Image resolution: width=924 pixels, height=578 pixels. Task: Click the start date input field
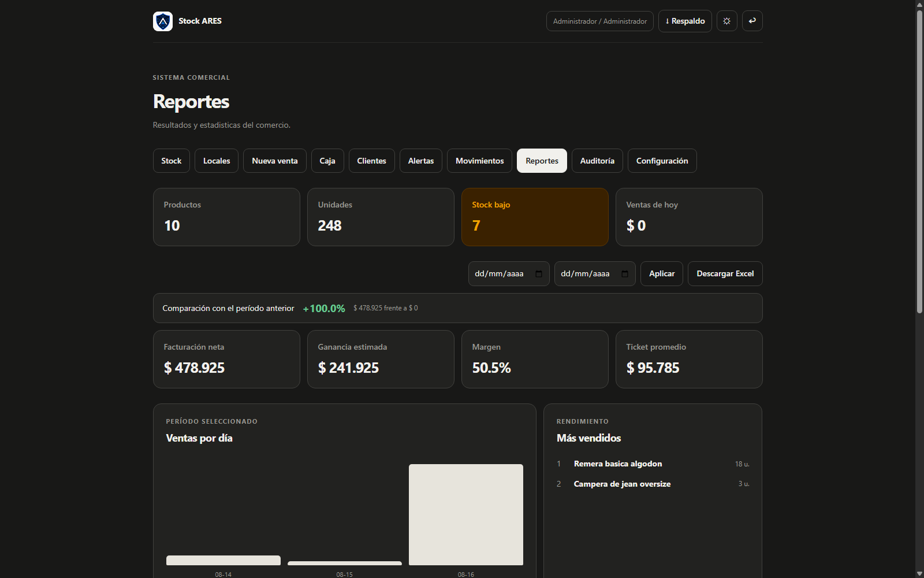pos(509,274)
